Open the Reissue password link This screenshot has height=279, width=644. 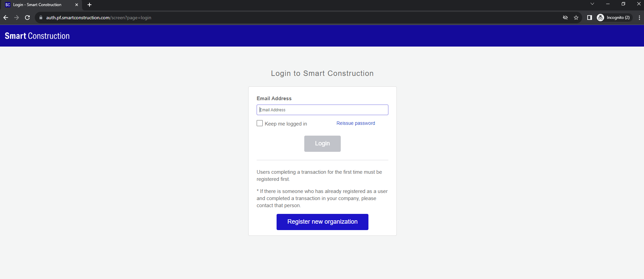(x=356, y=123)
